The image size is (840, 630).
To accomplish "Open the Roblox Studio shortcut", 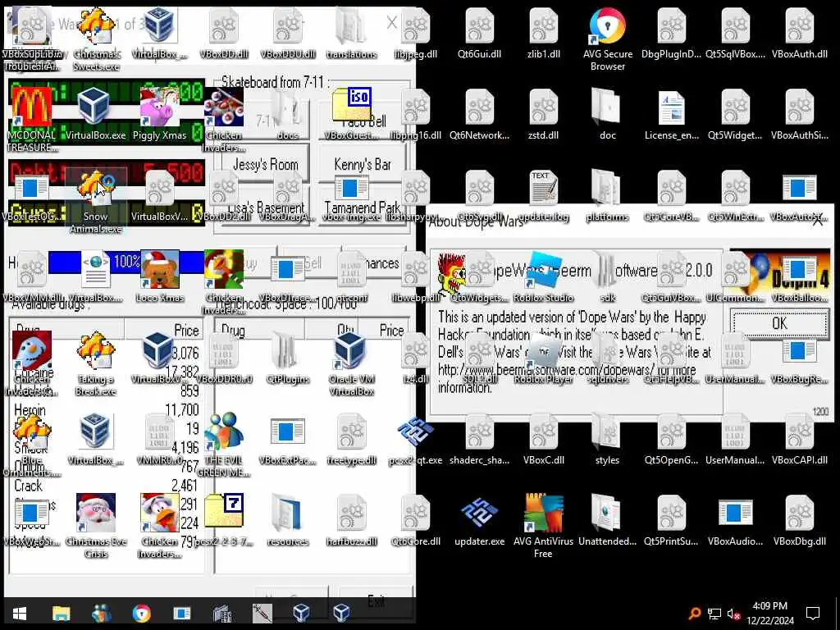I will (x=543, y=276).
